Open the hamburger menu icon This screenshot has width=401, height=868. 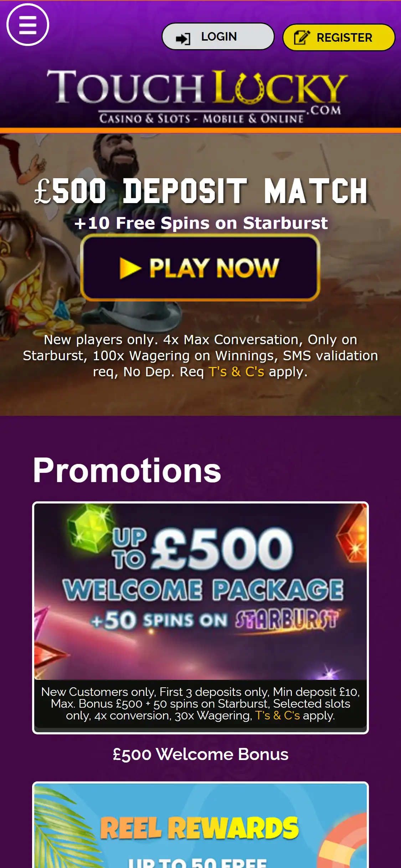point(28,25)
